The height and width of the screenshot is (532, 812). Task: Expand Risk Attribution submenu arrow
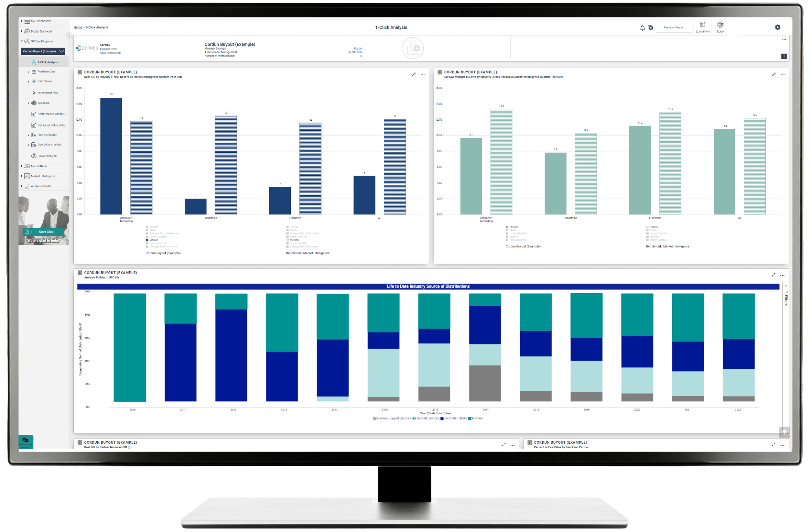click(x=28, y=135)
